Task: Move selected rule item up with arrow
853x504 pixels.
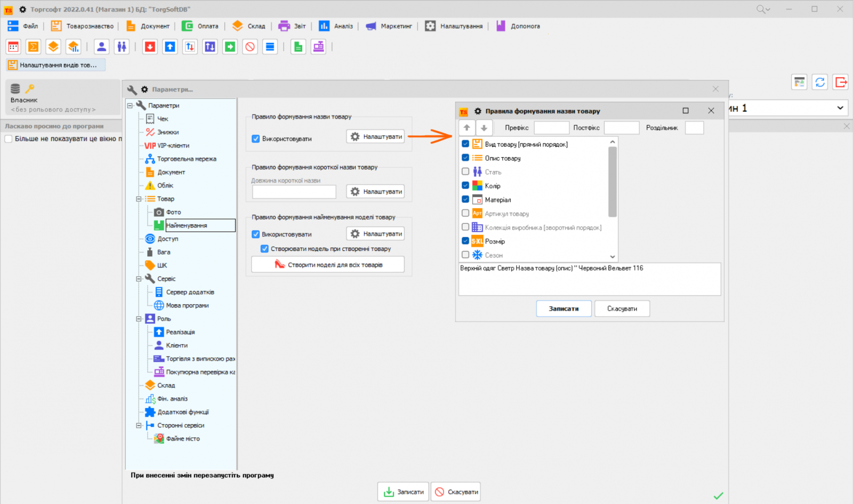Action: click(467, 128)
